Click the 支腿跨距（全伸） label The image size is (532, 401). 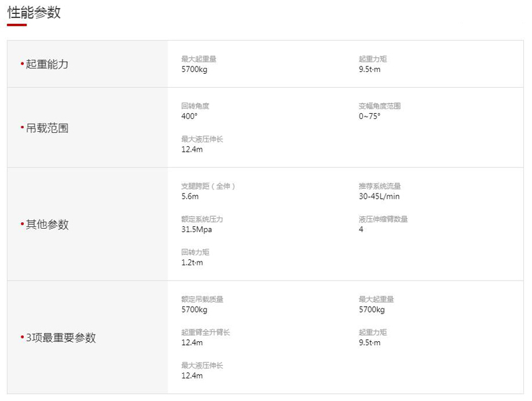pos(208,186)
